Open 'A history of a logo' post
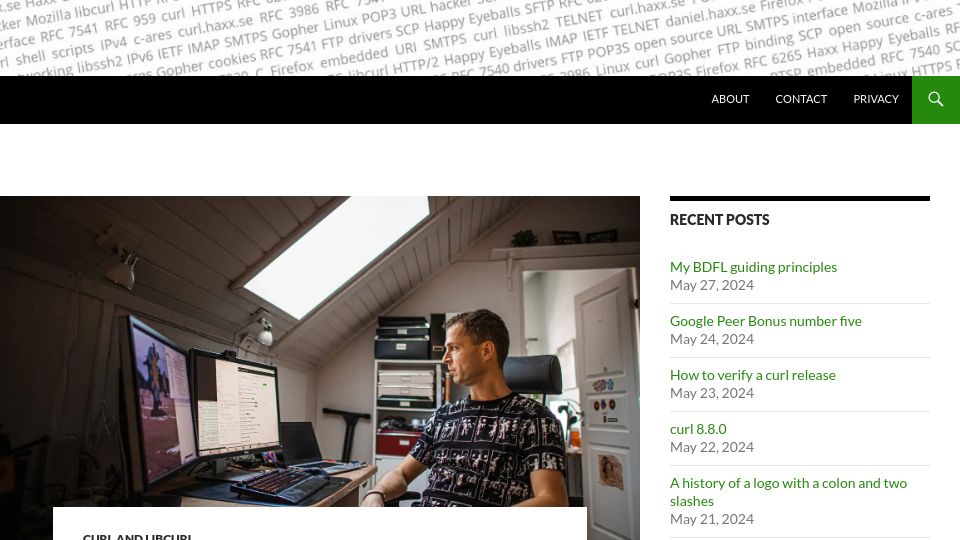The width and height of the screenshot is (960, 540). click(x=788, y=492)
